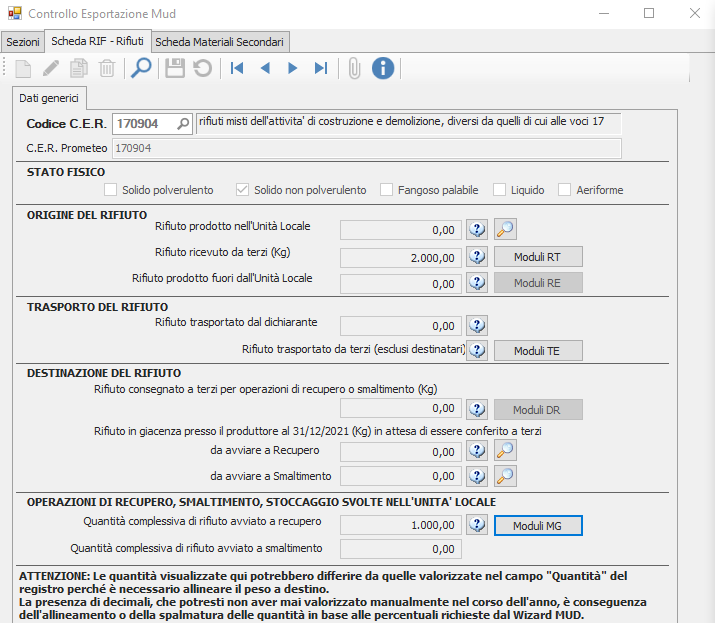
Task: Click the Moduli MG button
Action: (x=538, y=525)
